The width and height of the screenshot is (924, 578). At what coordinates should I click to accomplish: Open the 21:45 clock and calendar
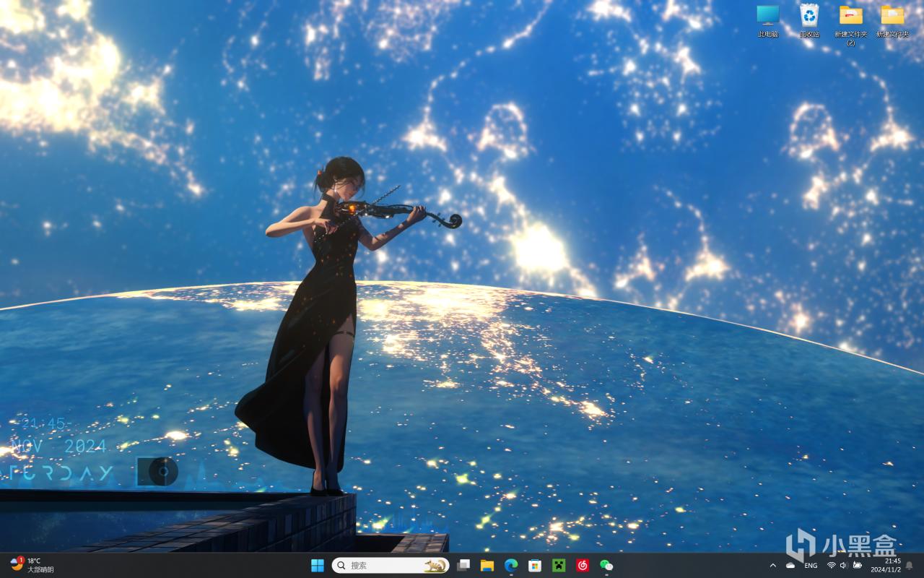coord(886,565)
